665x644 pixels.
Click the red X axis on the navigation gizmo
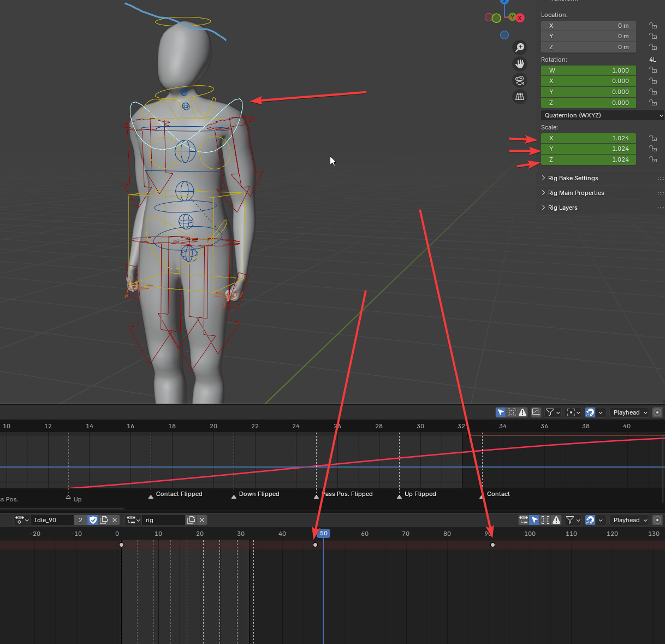tap(520, 18)
